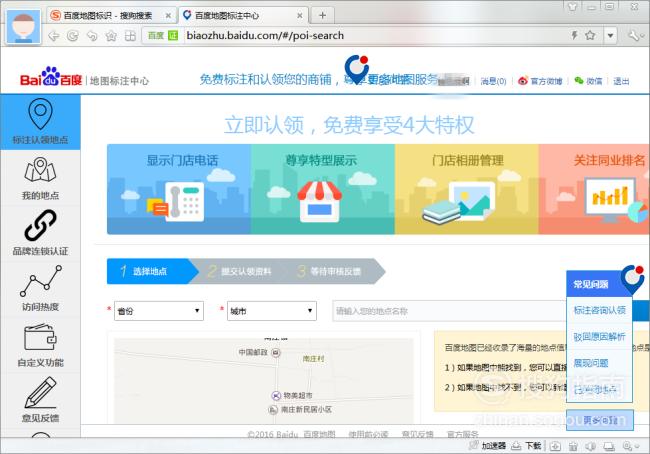Image resolution: width=650 pixels, height=454 pixels.
Task: Click the mute speaker icon in status bar
Action: (591, 446)
